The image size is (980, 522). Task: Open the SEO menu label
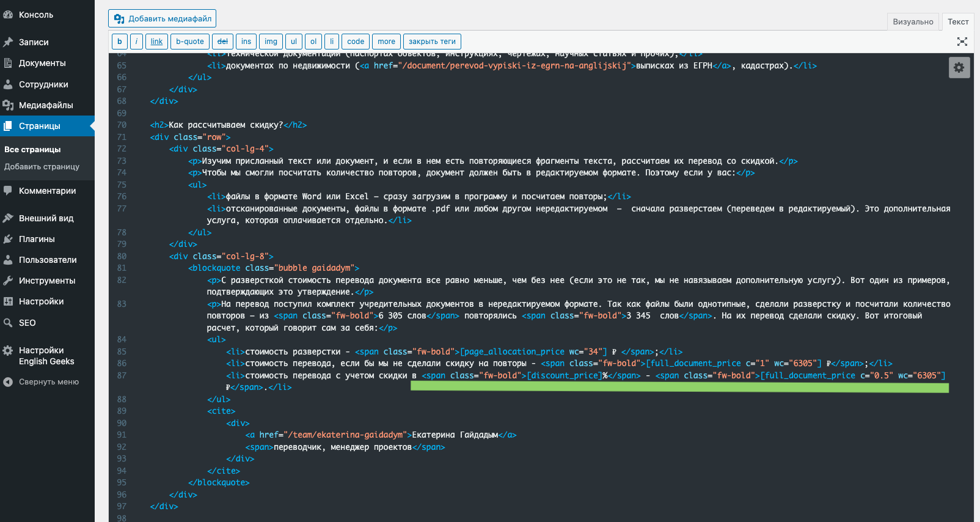click(27, 323)
